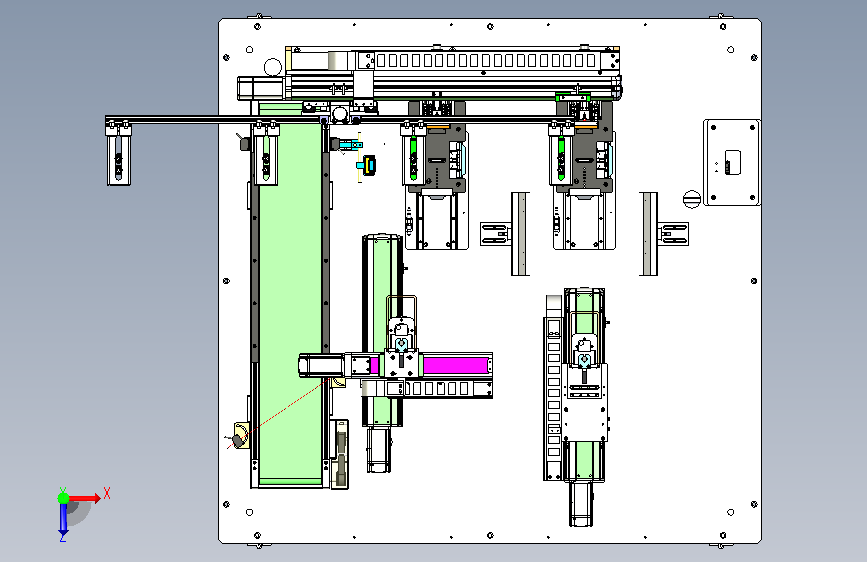Select the gripper hanging outside the base plate
867x562 pixels.
click(x=118, y=154)
